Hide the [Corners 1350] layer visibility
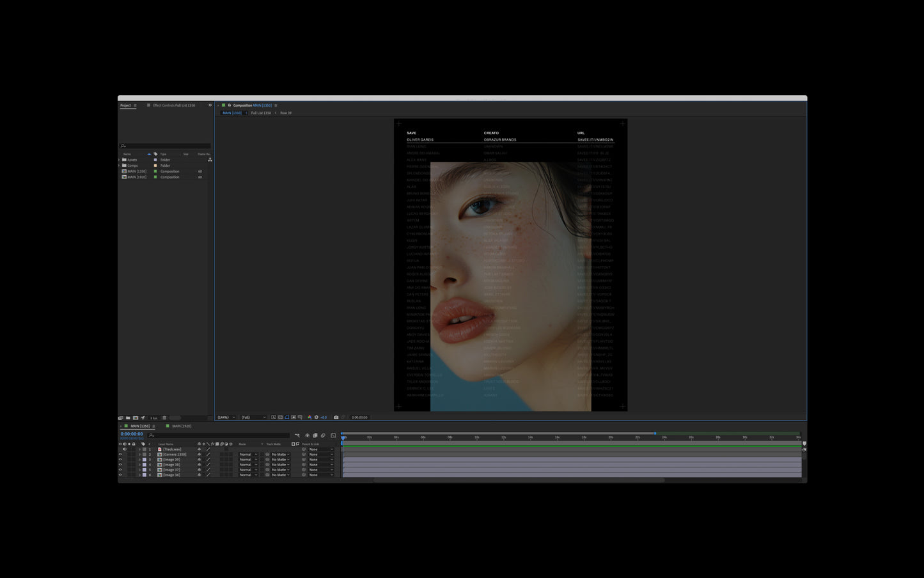Viewport: 924px width, 578px height. (x=120, y=455)
